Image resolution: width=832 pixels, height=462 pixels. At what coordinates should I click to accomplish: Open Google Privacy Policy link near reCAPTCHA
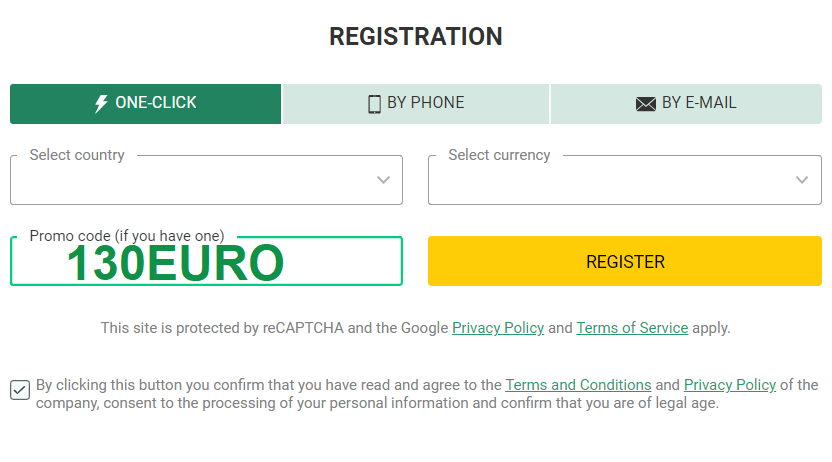click(x=498, y=328)
